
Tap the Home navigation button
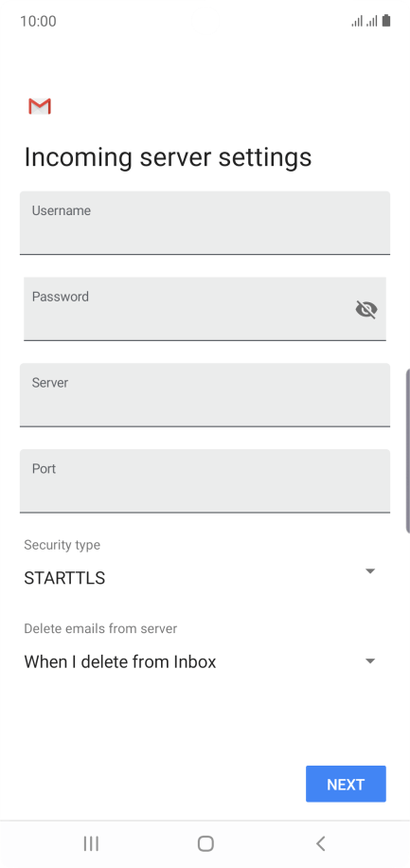tap(205, 843)
